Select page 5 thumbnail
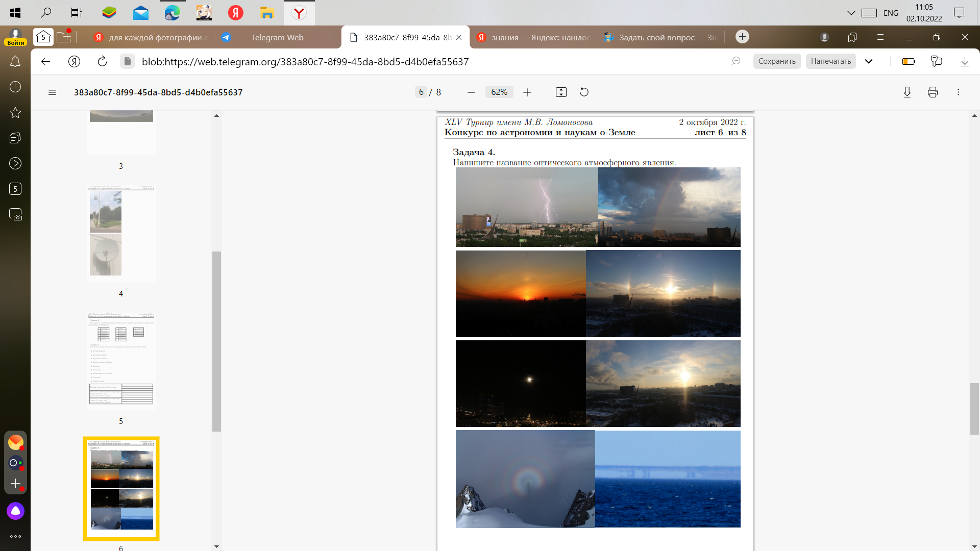 click(121, 361)
